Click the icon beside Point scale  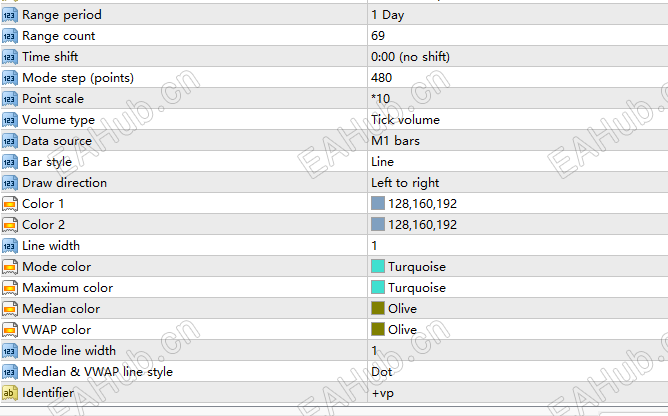click(10, 99)
